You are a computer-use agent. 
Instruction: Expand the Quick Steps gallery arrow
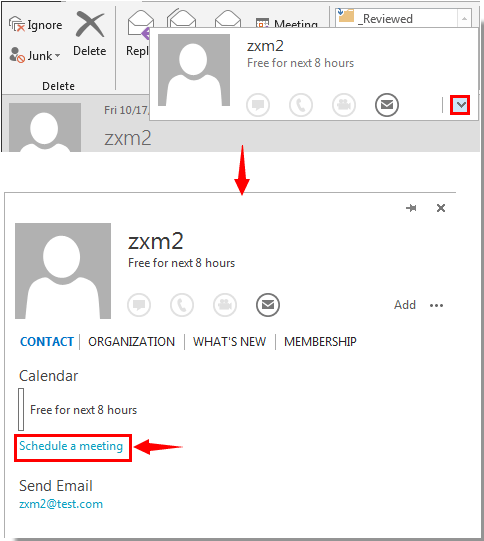(464, 18)
